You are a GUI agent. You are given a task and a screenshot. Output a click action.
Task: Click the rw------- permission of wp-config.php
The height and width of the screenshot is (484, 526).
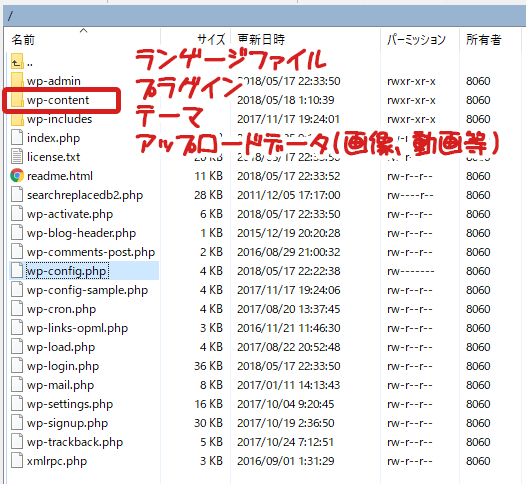pyautogui.click(x=411, y=271)
